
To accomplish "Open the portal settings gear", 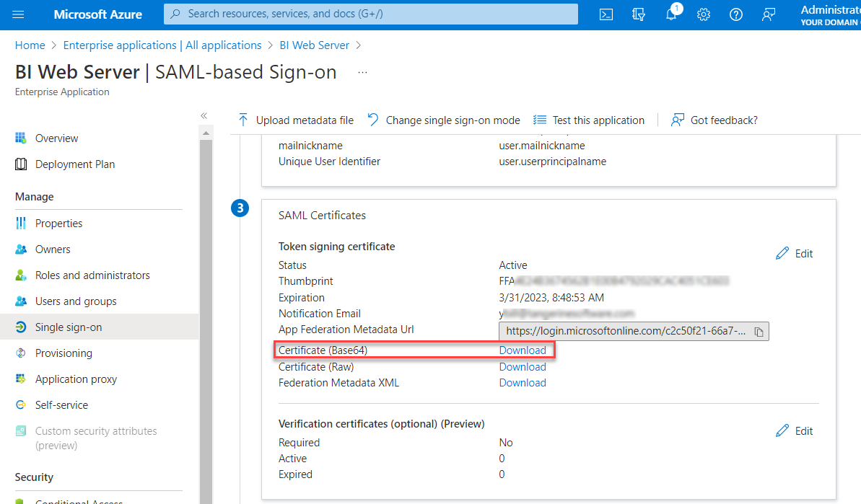I will pos(704,14).
